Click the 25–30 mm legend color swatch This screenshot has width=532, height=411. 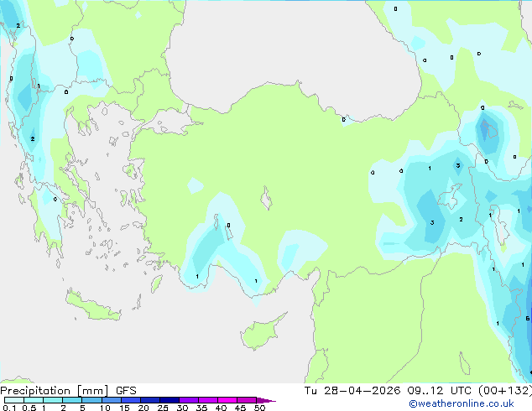[170, 400]
